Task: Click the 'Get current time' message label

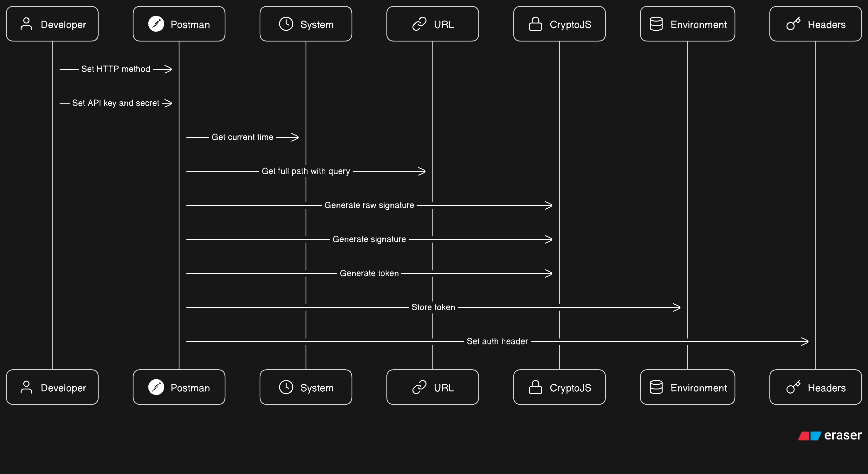Action: tap(242, 137)
